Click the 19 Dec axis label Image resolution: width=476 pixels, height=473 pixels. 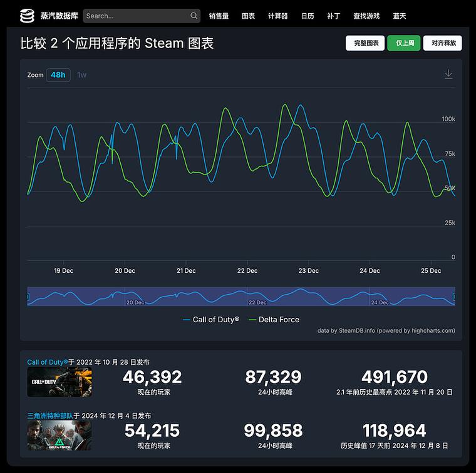tap(63, 270)
